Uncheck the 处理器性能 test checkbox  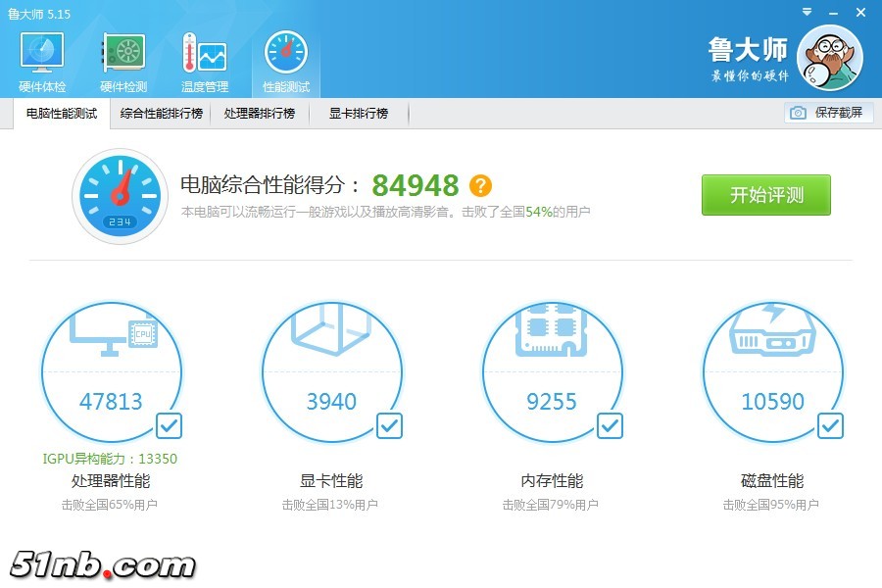coord(169,425)
